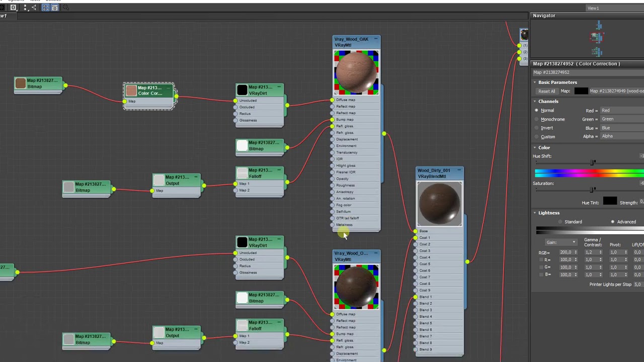Collapse the Basic Parameters rollout
Image resolution: width=644 pixels, height=362 pixels.
535,82
